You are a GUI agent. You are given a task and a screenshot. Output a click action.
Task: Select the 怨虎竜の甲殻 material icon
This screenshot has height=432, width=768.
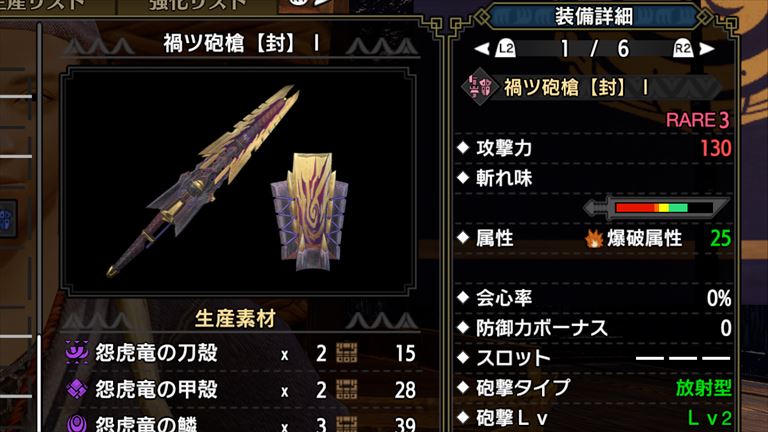[77, 389]
